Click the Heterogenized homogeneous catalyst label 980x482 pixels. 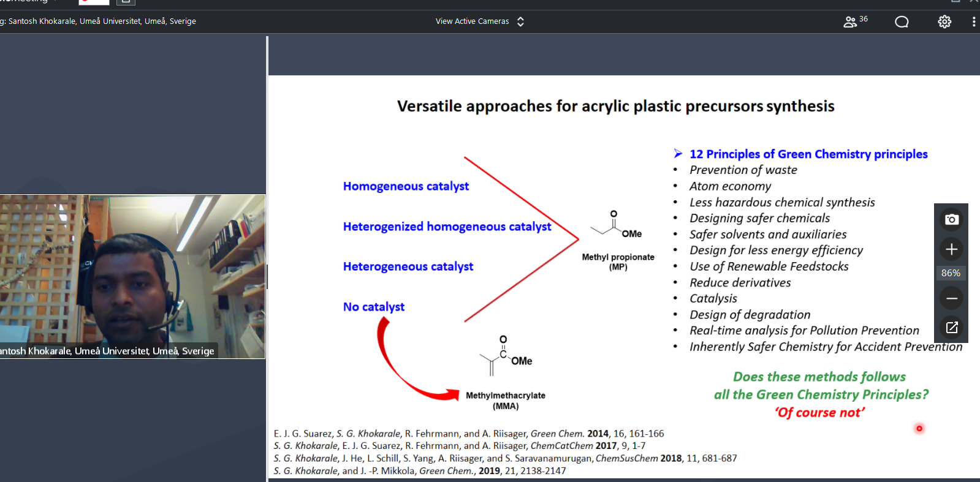[447, 227]
